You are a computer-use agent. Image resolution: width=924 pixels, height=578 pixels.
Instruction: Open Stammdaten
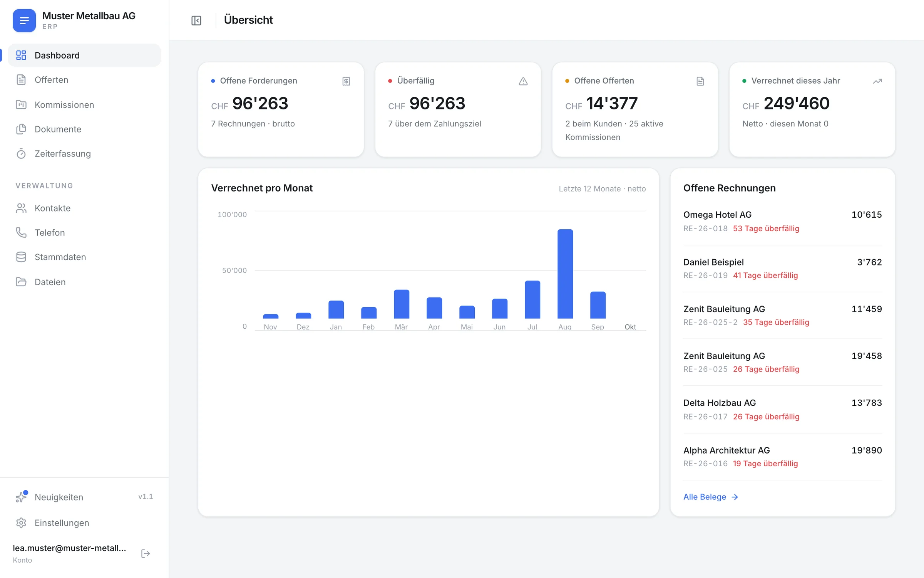(x=84, y=257)
